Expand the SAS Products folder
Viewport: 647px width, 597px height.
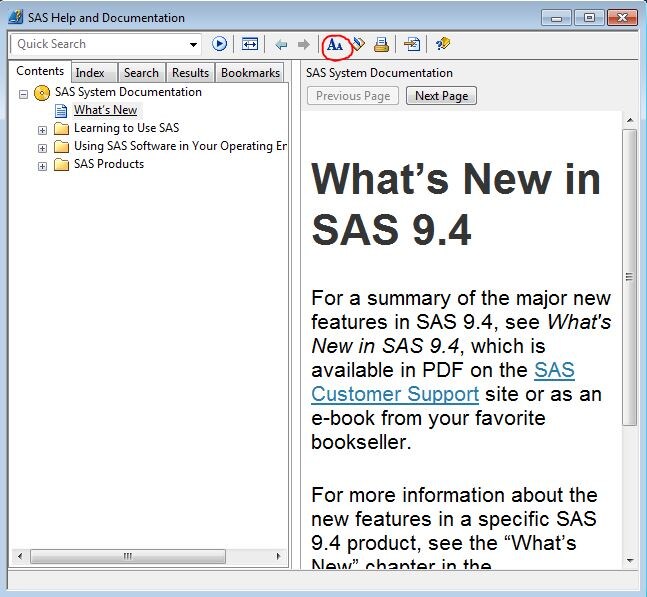click(x=42, y=165)
